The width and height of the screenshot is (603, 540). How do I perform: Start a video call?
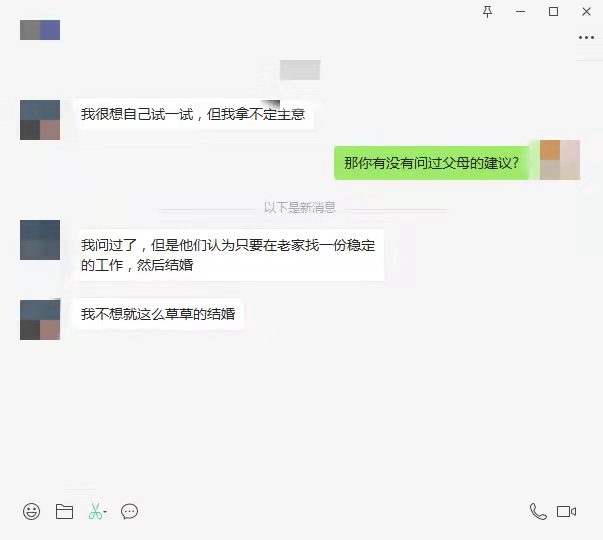(566, 512)
